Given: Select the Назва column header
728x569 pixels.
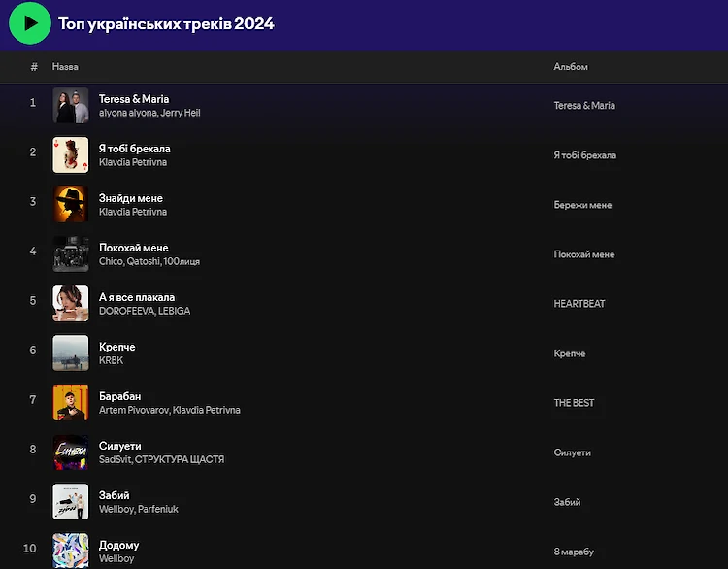Looking at the screenshot, I should pos(65,67).
